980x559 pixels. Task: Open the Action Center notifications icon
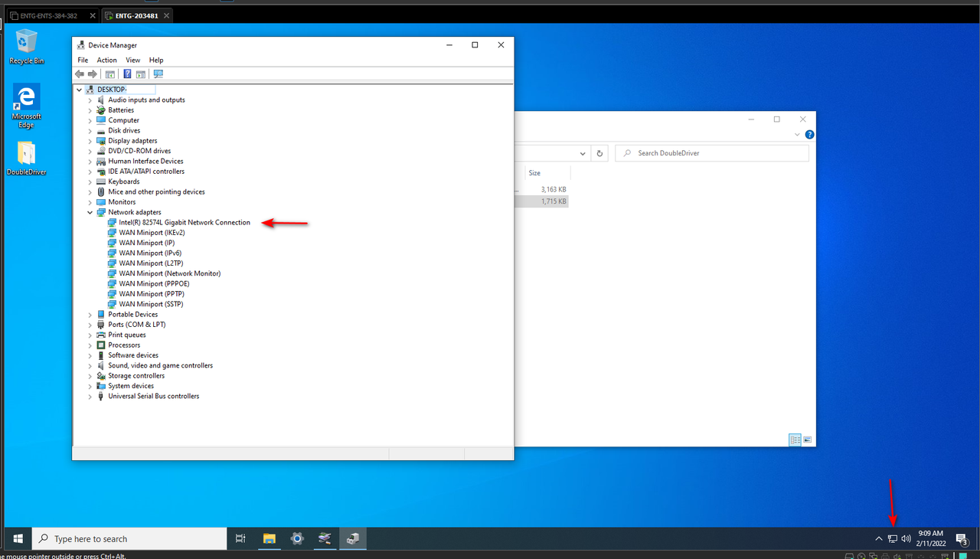(x=962, y=538)
